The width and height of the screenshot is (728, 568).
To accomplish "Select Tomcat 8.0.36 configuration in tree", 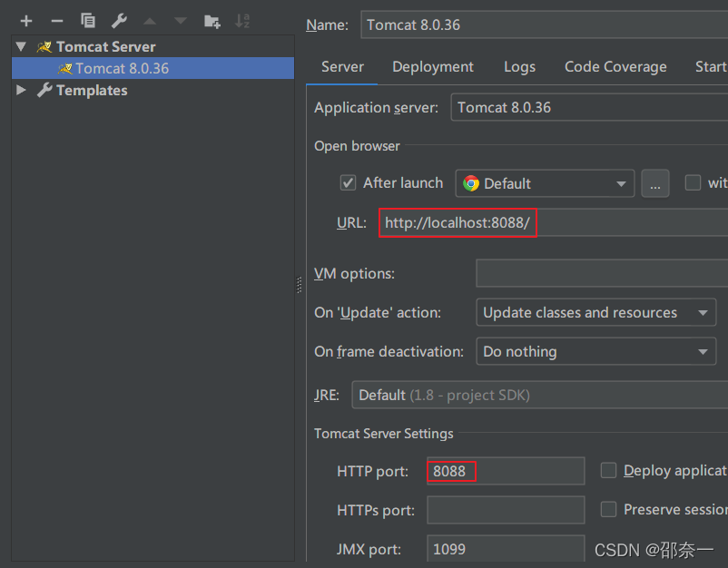I will pyautogui.click(x=152, y=68).
